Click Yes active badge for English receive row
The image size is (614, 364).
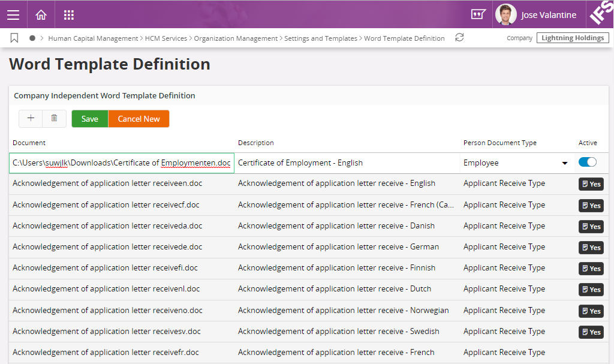click(591, 184)
